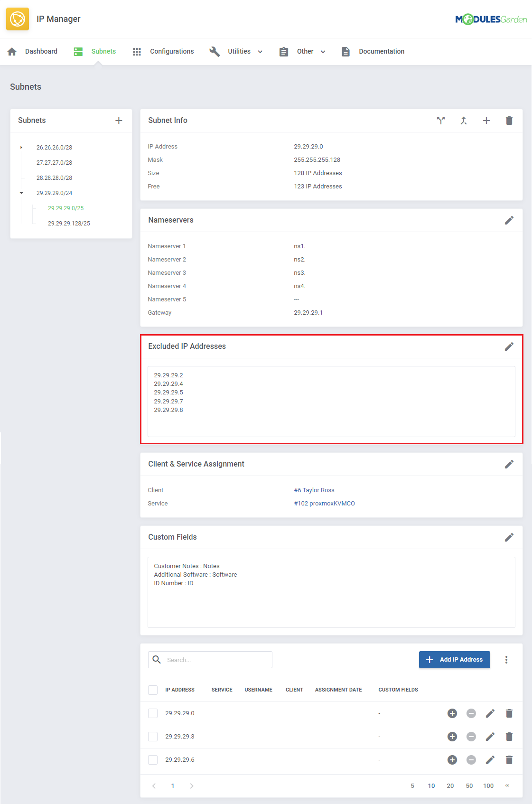This screenshot has height=804, width=532.
Task: Select subnet 29.29.29.0/25 in tree
Action: click(65, 208)
